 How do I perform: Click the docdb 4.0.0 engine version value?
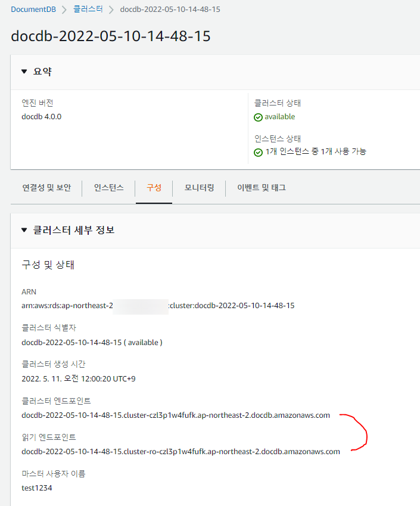(x=41, y=117)
